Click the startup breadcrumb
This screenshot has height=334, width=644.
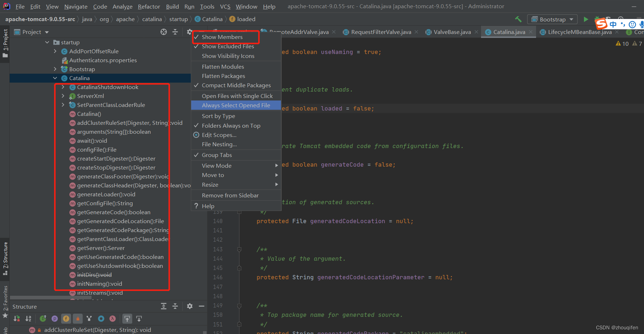coord(178,19)
